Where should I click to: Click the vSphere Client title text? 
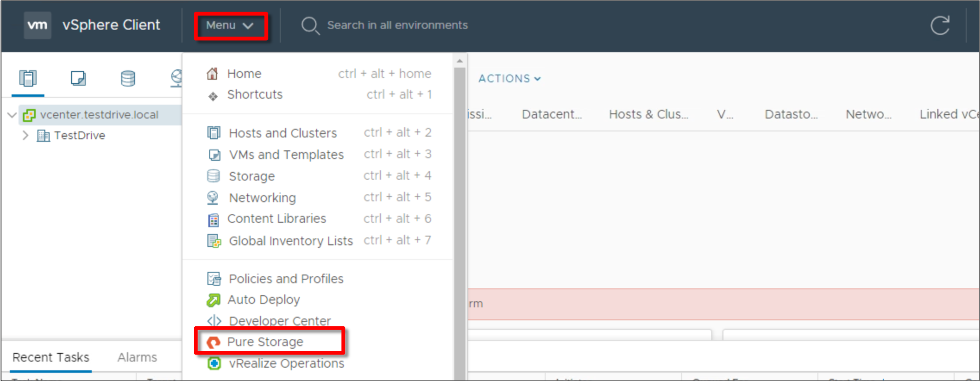click(x=111, y=25)
